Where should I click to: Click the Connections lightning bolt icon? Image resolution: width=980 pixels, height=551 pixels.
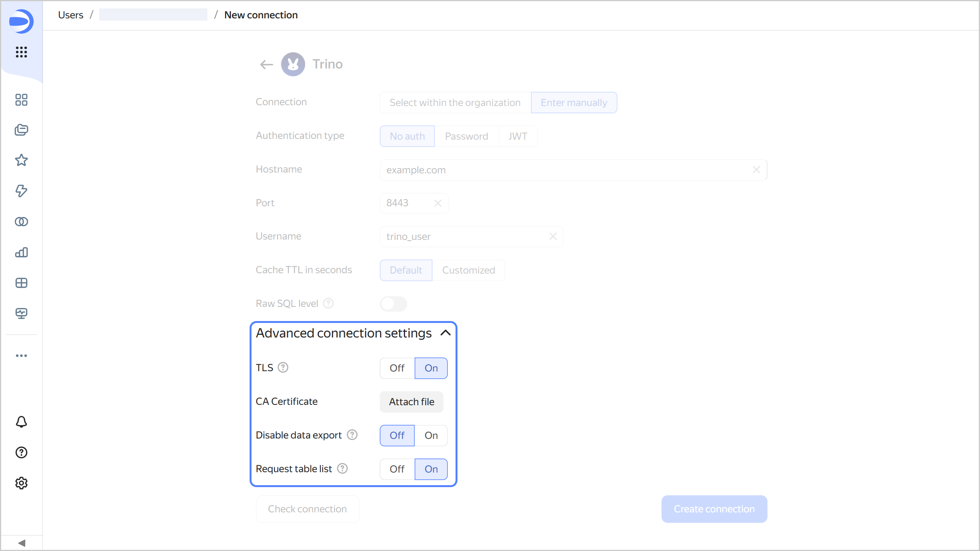pos(21,191)
